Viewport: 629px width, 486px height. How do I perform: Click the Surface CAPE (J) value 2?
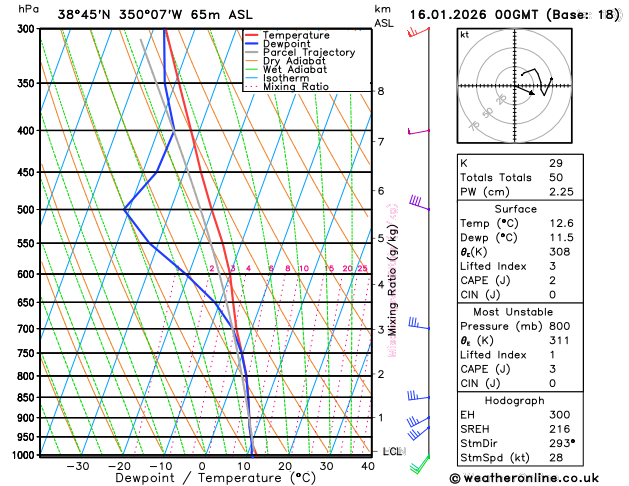553,281
